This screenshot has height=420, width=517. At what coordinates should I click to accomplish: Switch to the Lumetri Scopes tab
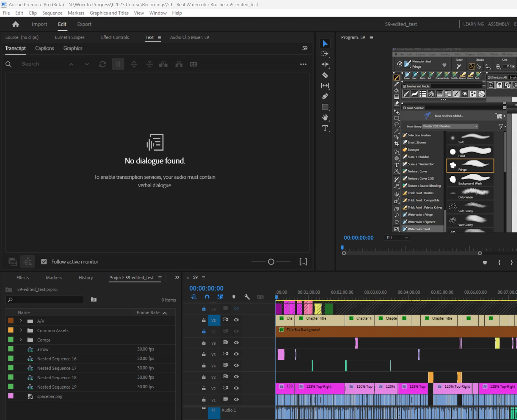click(x=70, y=37)
